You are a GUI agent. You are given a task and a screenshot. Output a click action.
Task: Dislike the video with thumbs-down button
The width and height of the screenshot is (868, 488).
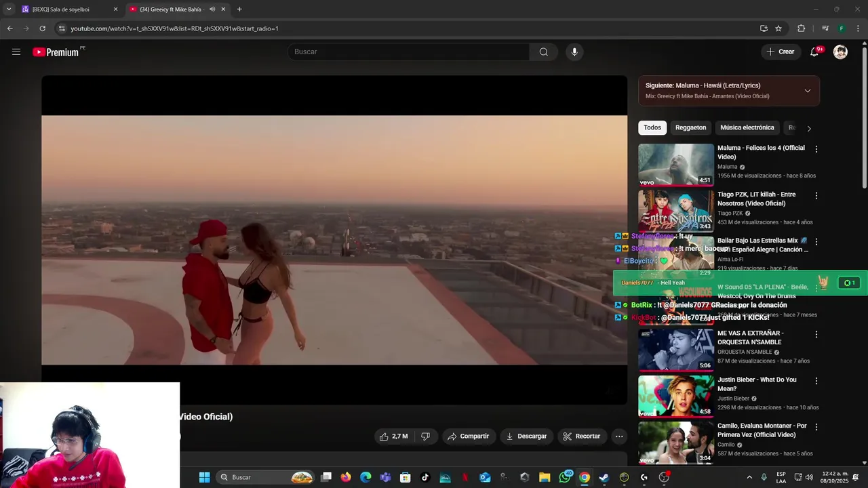(x=425, y=436)
